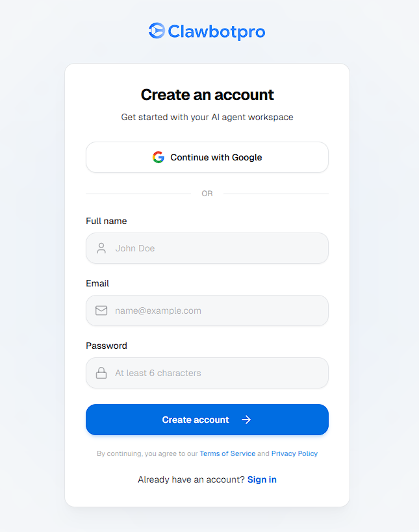Click the OR divider text
Screen dimensions: 419x532
tap(207, 194)
